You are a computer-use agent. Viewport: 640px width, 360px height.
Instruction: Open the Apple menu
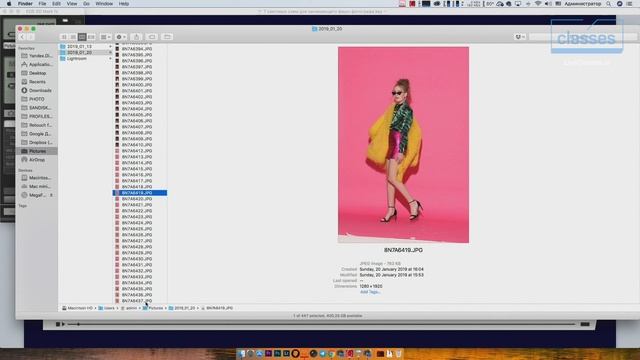9,4
